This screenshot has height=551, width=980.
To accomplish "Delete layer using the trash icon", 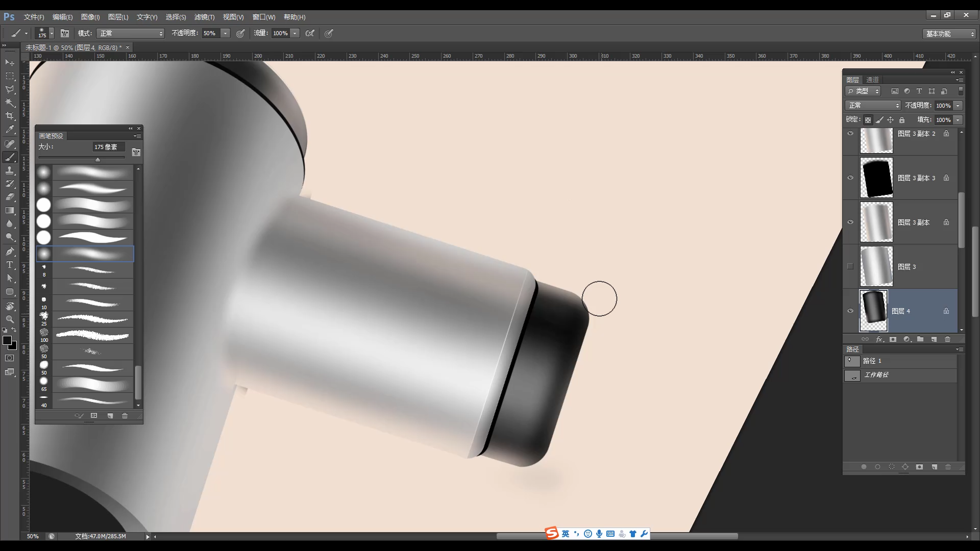I will [x=948, y=339].
